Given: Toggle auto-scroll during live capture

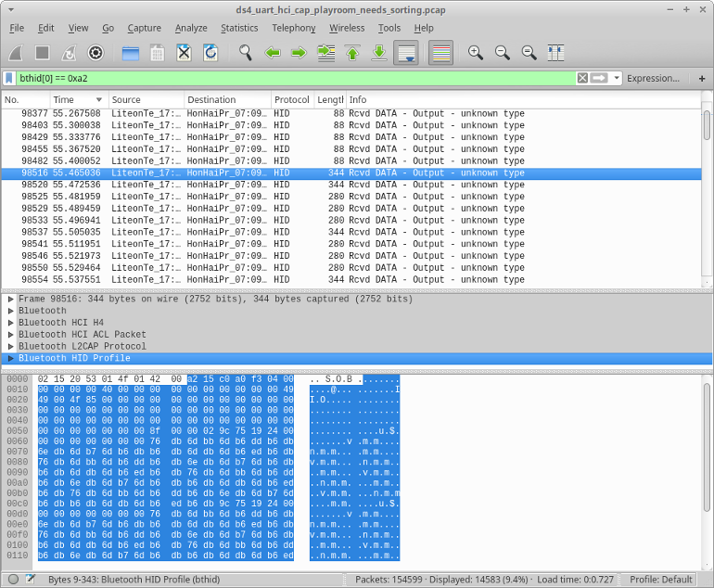Looking at the screenshot, I should 405,53.
